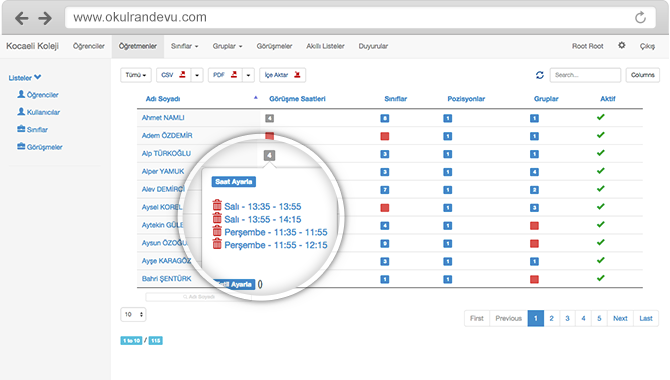Focus the Search input field
This screenshot has width=670, height=380.
[585, 75]
